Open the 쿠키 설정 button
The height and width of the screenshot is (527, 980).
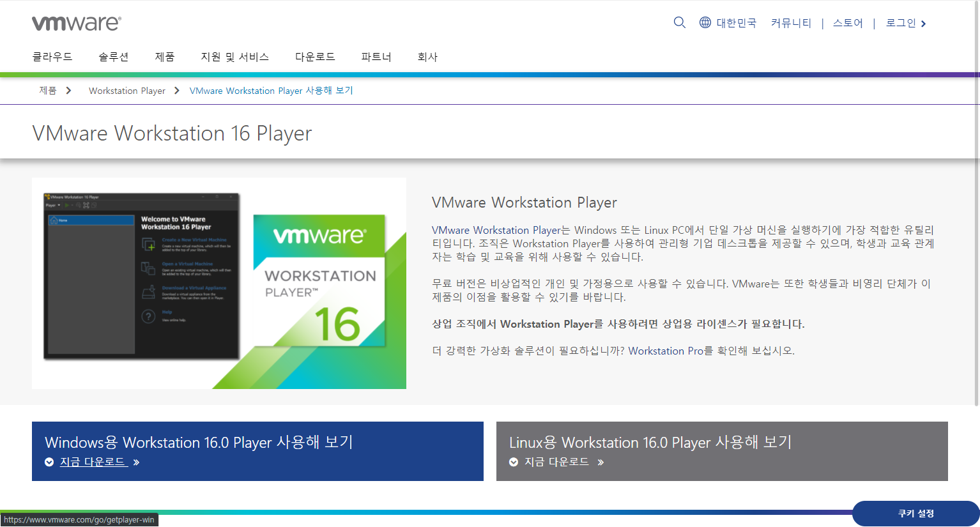915,514
